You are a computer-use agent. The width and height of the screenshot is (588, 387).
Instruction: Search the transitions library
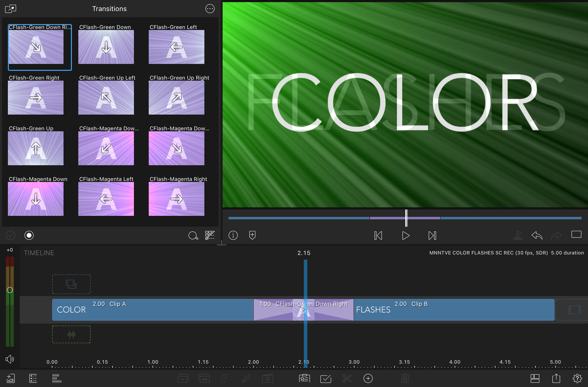click(193, 236)
